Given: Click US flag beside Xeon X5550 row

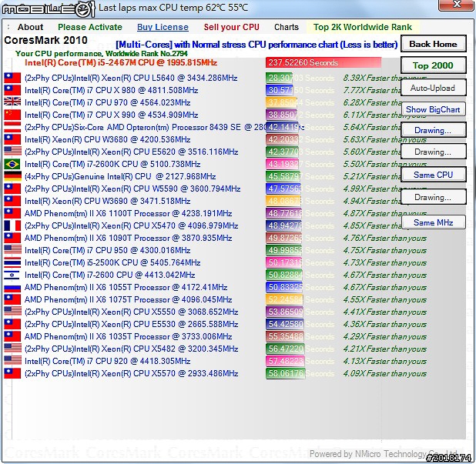Looking at the screenshot, I should pyautogui.click(x=12, y=312).
